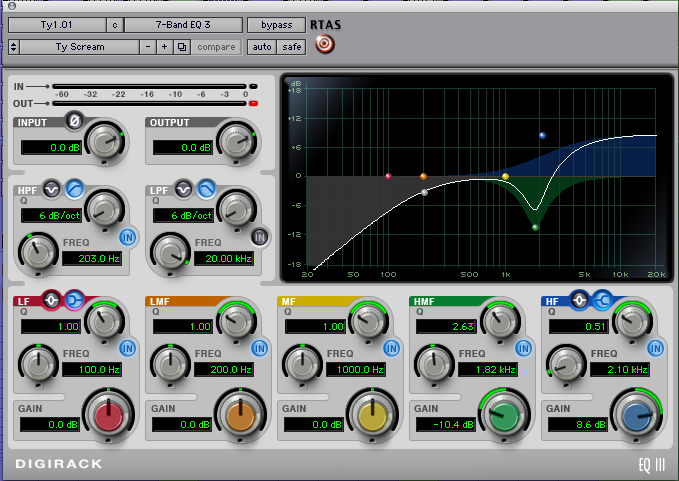Click the blue HF band point on graph
Viewport: 679px width, 481px height.
[x=542, y=136]
